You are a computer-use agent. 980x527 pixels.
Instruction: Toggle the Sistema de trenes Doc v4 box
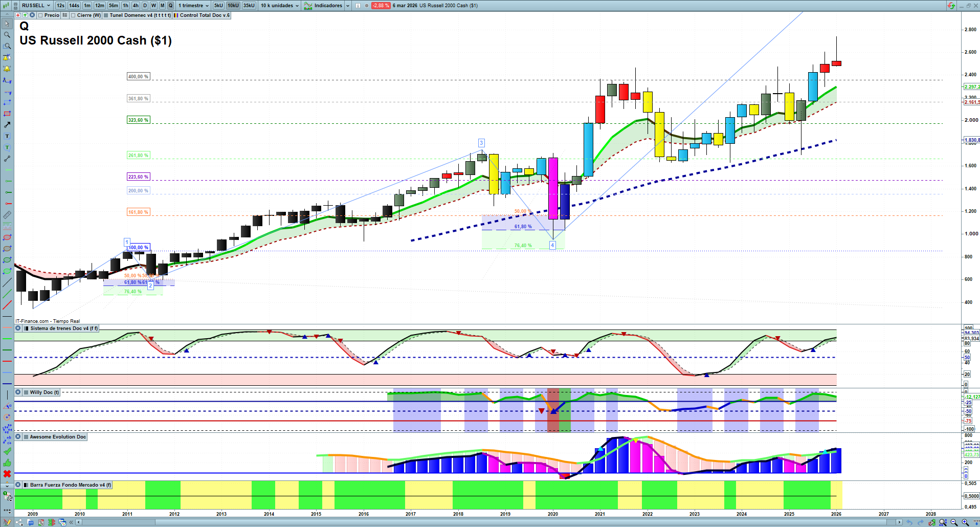point(27,328)
